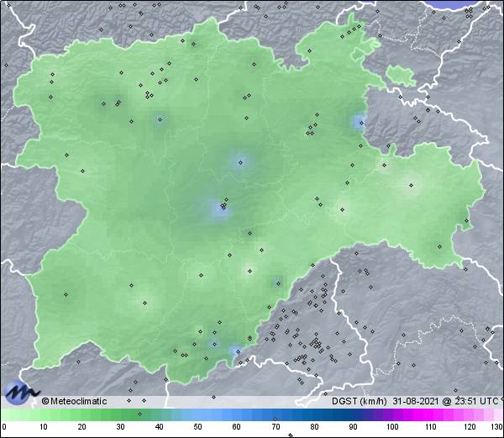Image resolution: width=504 pixels, height=438 pixels.
Task: Click the scale value 90
Action: click(353, 427)
